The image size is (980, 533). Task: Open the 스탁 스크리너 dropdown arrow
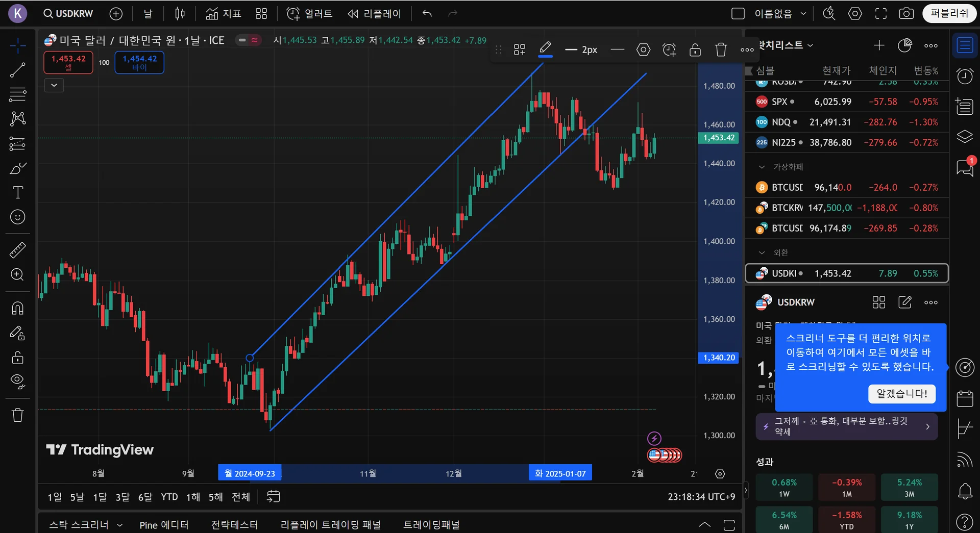coord(120,525)
